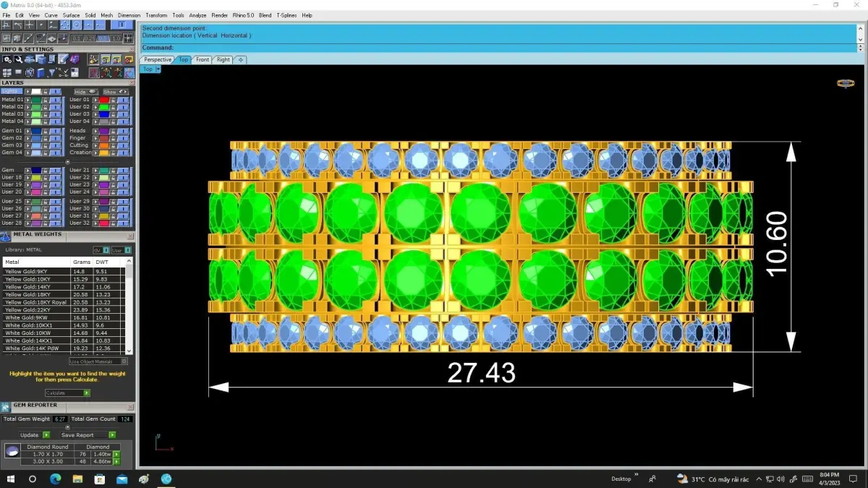Switch to the Perspective viewport tab
The image size is (868, 488).
click(x=157, y=59)
